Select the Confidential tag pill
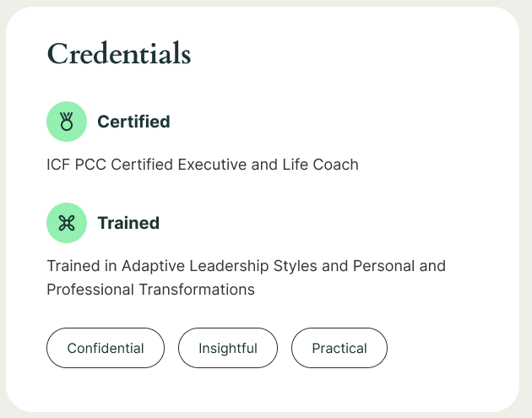The image size is (532, 418). [106, 348]
